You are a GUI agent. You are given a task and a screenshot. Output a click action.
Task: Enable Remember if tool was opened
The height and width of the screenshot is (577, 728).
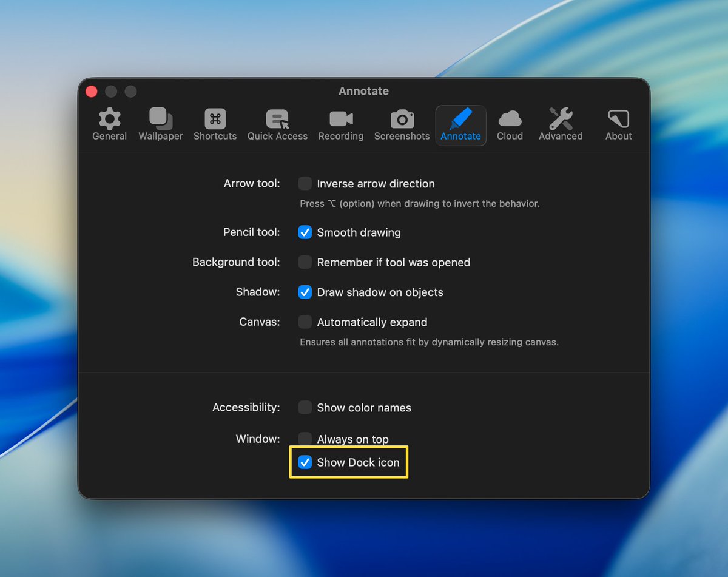(x=305, y=262)
